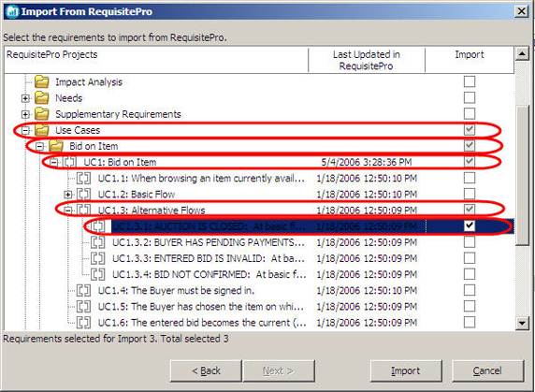Click the UC1.4 requirement bracket icon
This screenshot has width=535, height=392.
83,290
